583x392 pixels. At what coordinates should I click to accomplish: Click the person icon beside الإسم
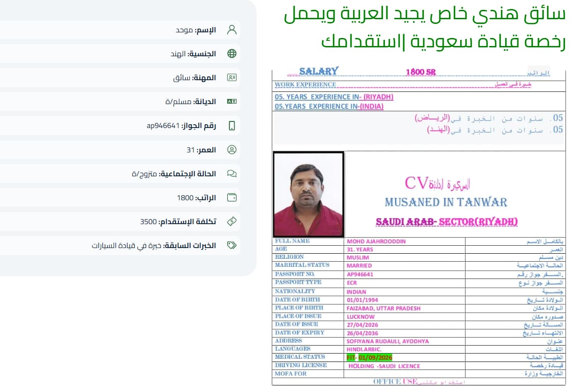pos(232,30)
